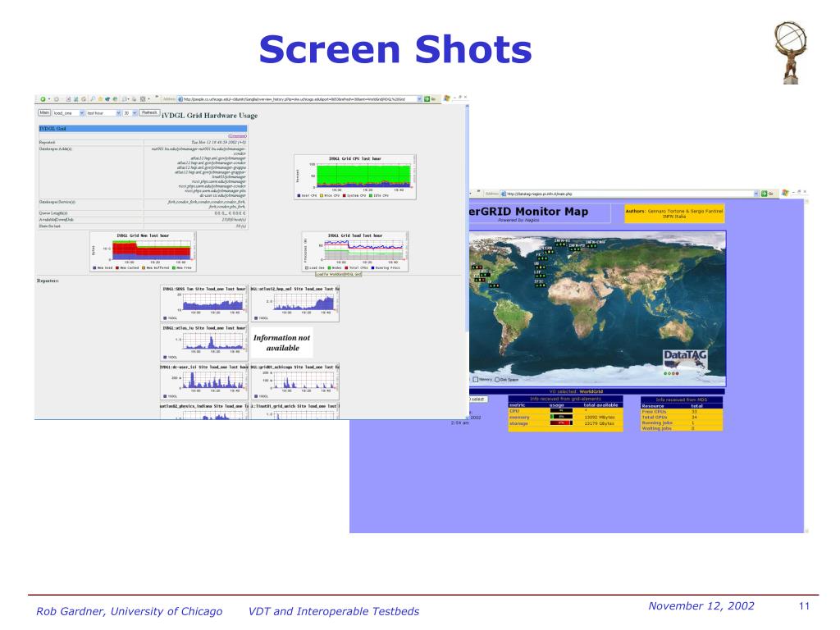Open the iVDGL Grid header link
The height and width of the screenshot is (630, 840).
point(53,129)
